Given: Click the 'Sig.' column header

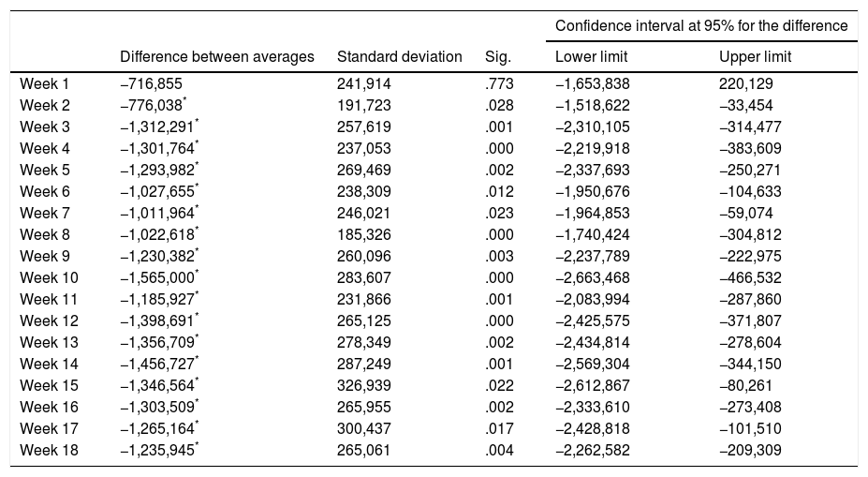Looking at the screenshot, I should [500, 57].
